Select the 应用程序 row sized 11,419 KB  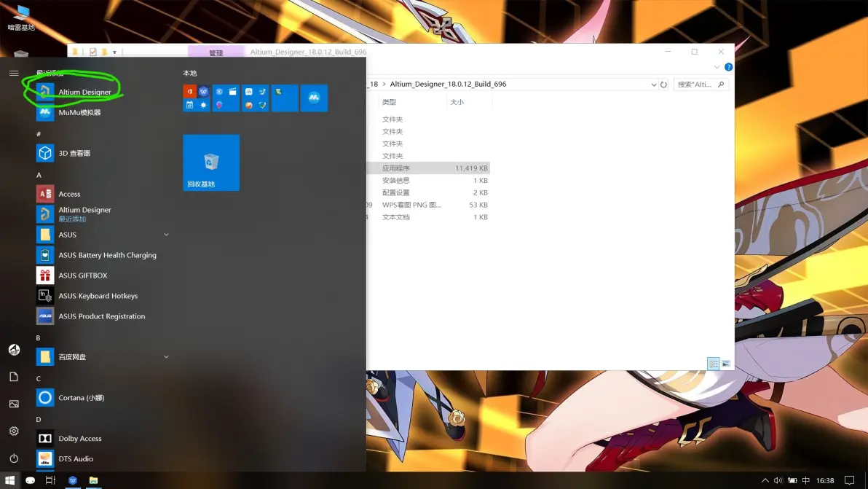coord(428,168)
